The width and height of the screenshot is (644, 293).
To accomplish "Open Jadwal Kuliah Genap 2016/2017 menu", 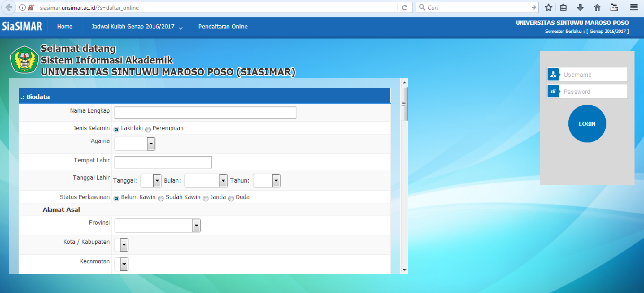I will pyautogui.click(x=137, y=27).
